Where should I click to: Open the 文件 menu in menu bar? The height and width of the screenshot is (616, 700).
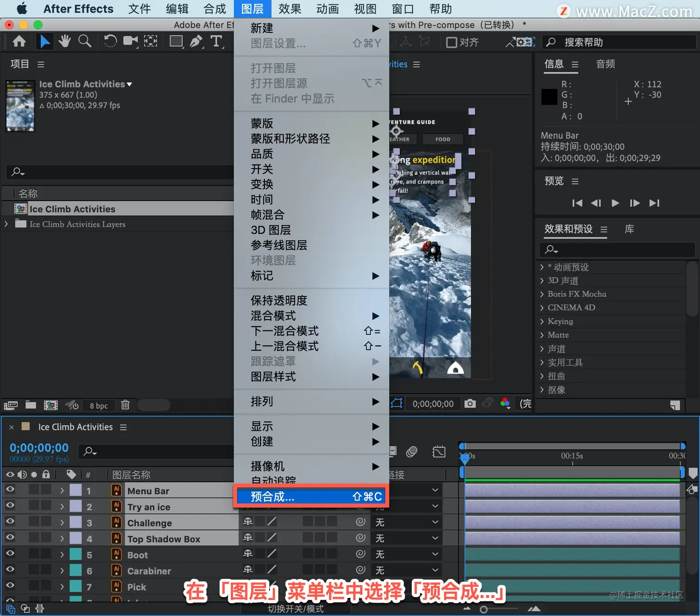[139, 9]
